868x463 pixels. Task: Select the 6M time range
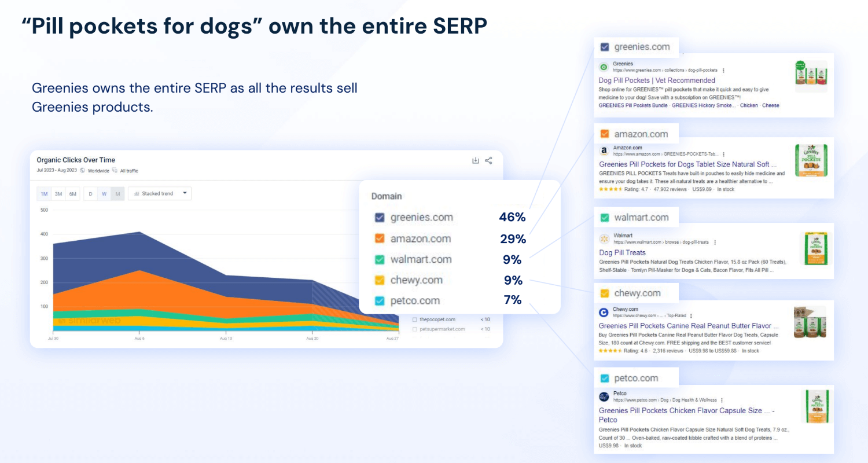(73, 194)
